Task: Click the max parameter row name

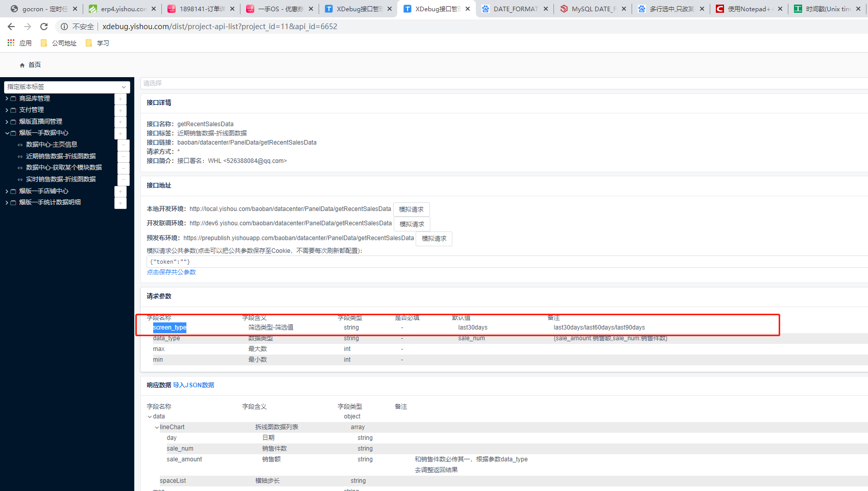Action: [x=159, y=349]
